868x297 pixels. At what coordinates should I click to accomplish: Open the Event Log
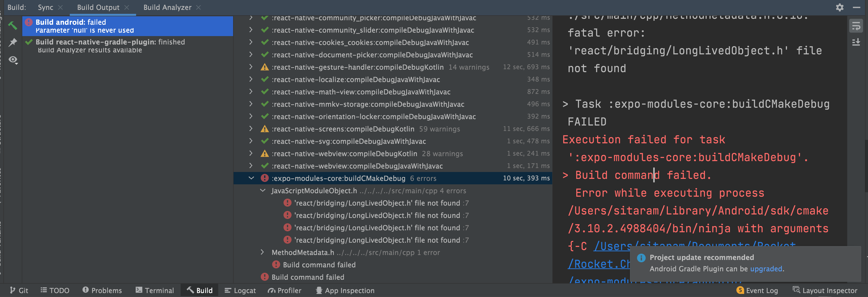pyautogui.click(x=757, y=290)
